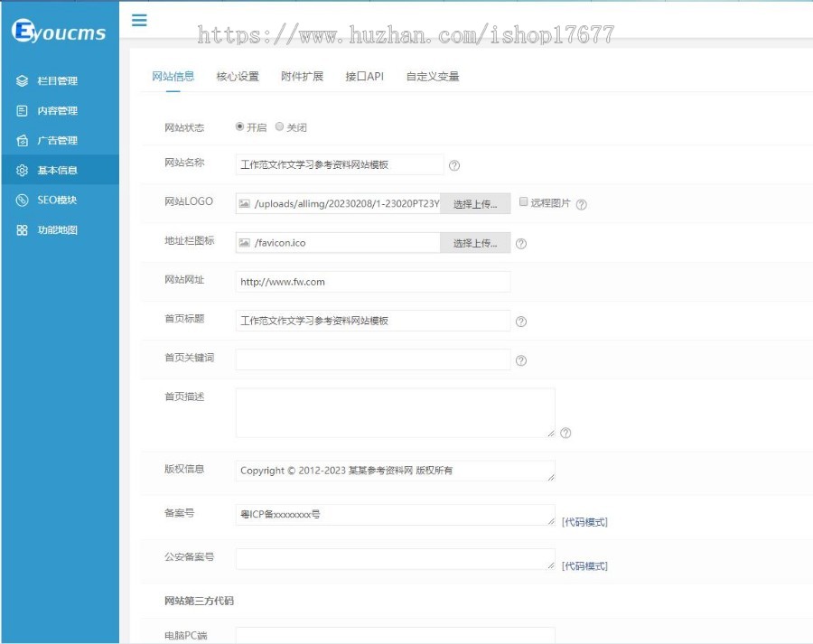Click the 网站状态 label
Screen dimensions: 813x644
(184, 127)
